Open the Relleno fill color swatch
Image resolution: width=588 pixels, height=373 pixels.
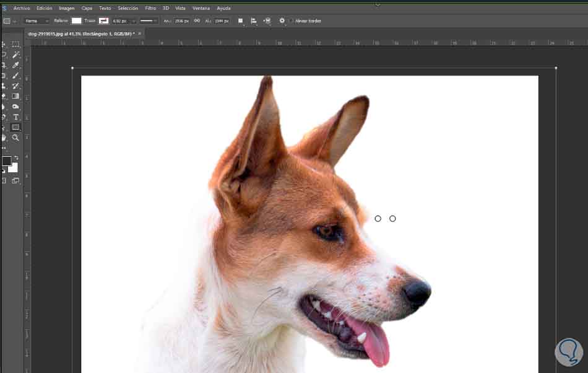pos(77,21)
